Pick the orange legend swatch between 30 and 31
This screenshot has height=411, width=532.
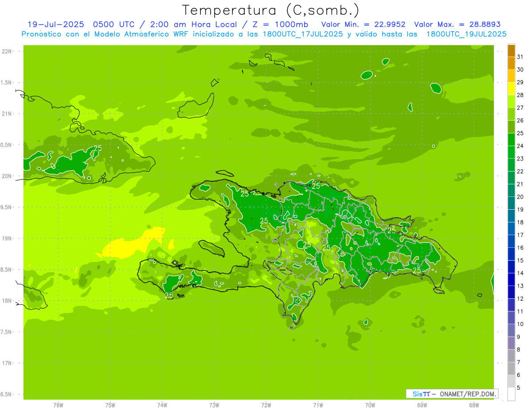[x=511, y=63]
